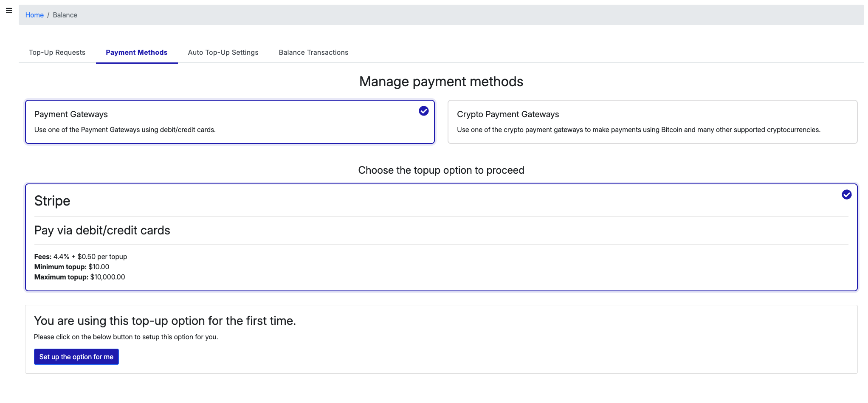Image resolution: width=868 pixels, height=403 pixels.
Task: Select the Payment Gateways card
Action: pos(229,122)
